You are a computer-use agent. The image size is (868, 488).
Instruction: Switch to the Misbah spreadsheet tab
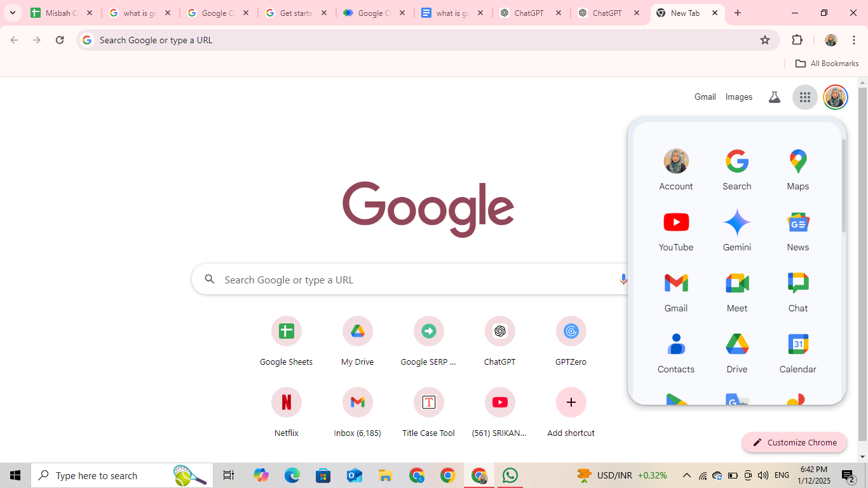pyautogui.click(x=62, y=13)
